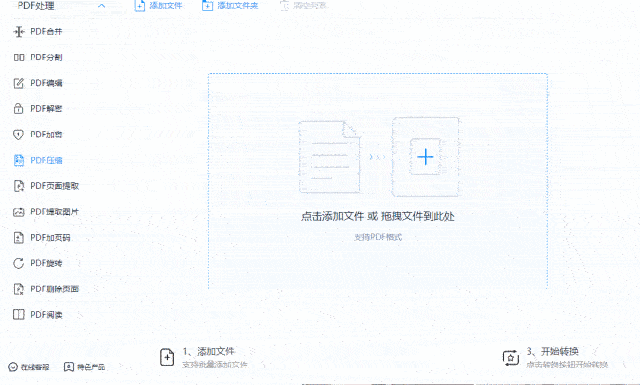Open the 特色产品 featured products link
640x385 pixels.
84,367
